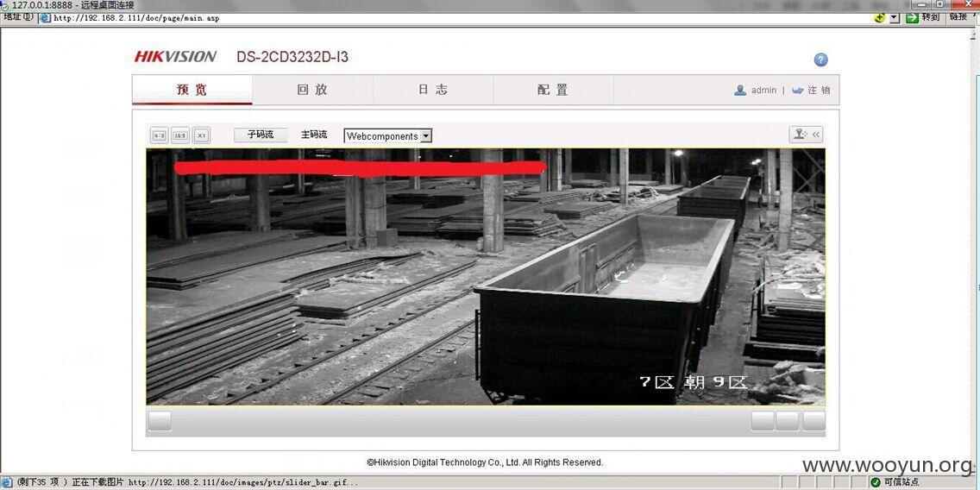Switch to the 预览 live view tab
Viewport: 980px width, 490px height.
pyautogui.click(x=192, y=90)
